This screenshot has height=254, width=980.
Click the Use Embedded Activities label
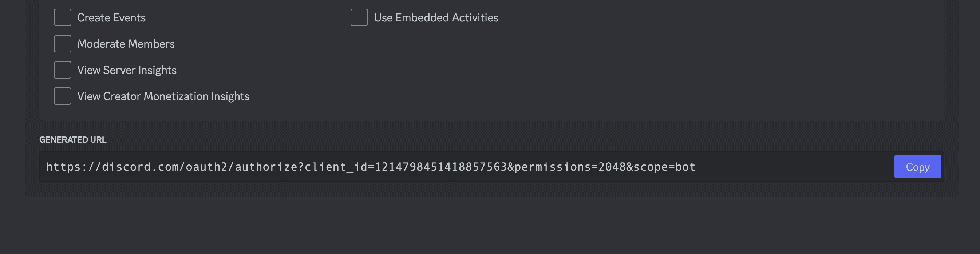coord(436,17)
